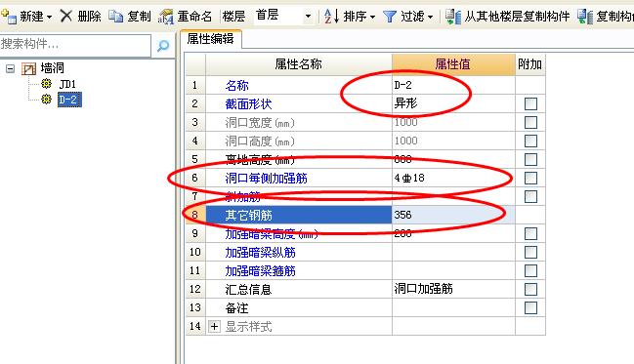Click the 属性名称 column header
This screenshot has height=364, width=634.
click(299, 64)
